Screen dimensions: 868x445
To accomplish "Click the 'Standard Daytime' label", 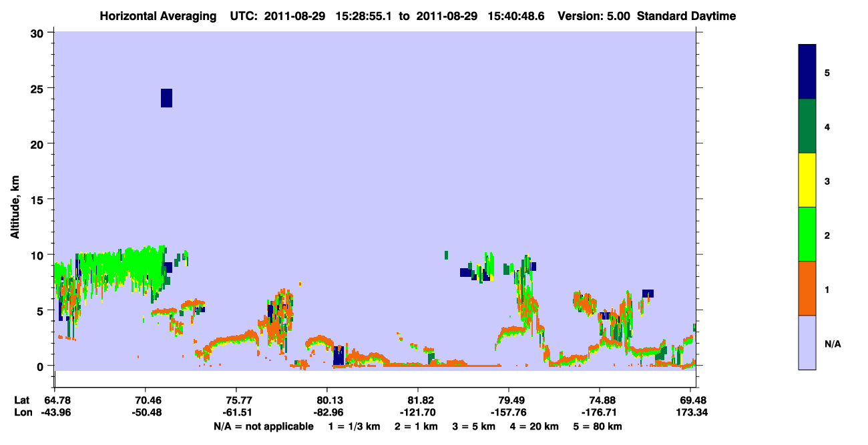I will tap(686, 16).
